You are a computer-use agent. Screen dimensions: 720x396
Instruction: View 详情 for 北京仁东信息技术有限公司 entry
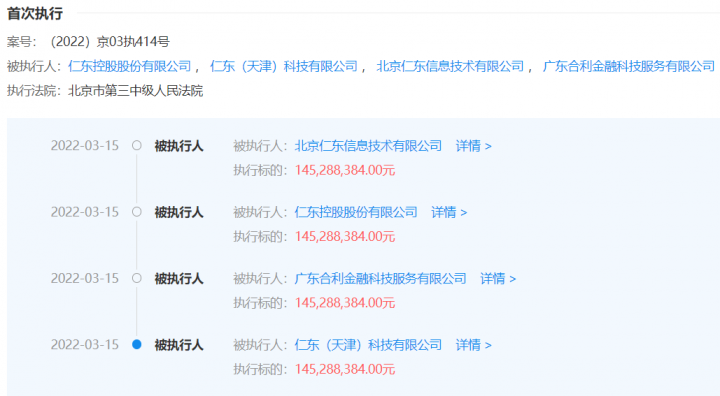point(473,146)
